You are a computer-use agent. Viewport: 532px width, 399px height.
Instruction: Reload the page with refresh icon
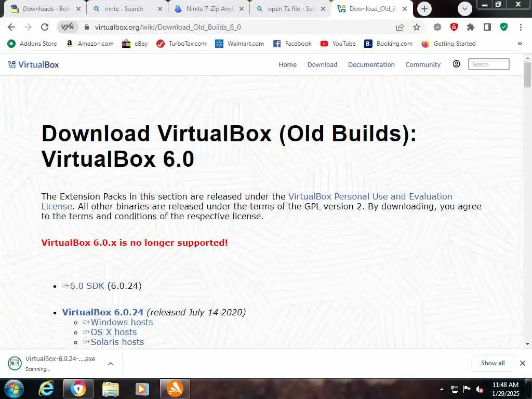45,27
